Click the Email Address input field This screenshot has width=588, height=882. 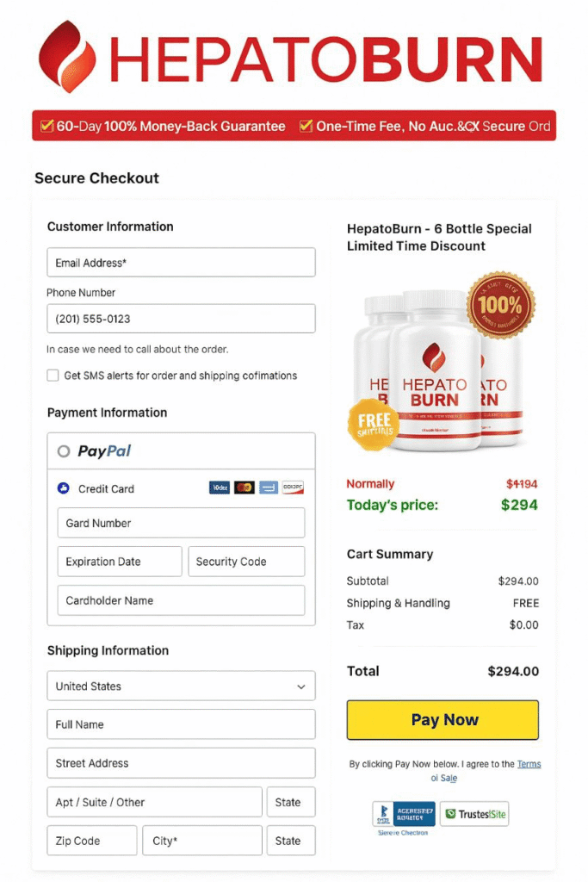pos(181,262)
